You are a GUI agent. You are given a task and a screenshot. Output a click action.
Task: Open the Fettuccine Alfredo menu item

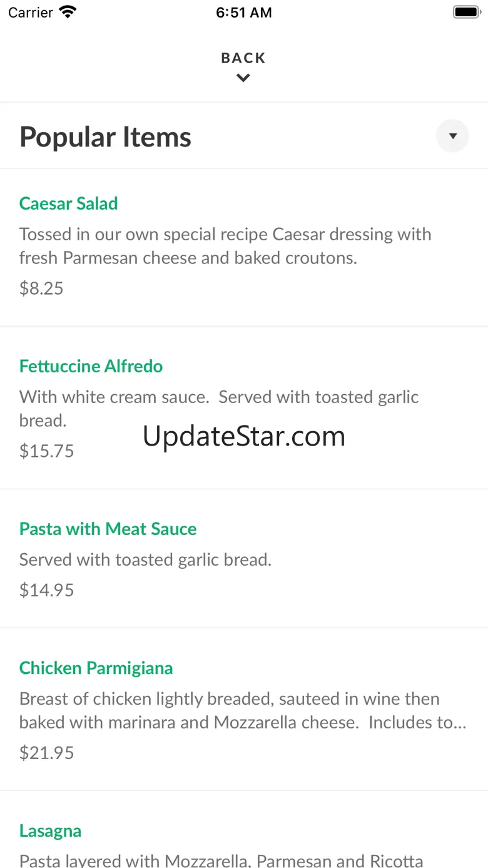tap(91, 366)
